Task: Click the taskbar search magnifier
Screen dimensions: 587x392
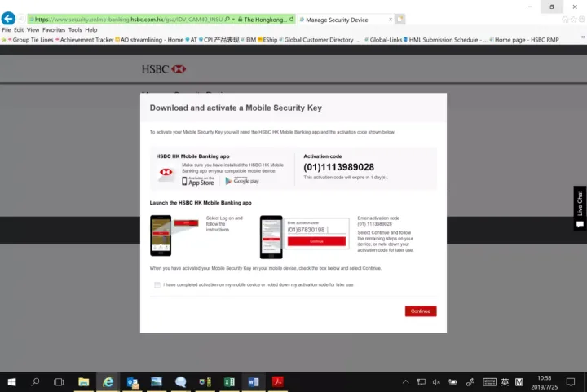Action: [35, 382]
